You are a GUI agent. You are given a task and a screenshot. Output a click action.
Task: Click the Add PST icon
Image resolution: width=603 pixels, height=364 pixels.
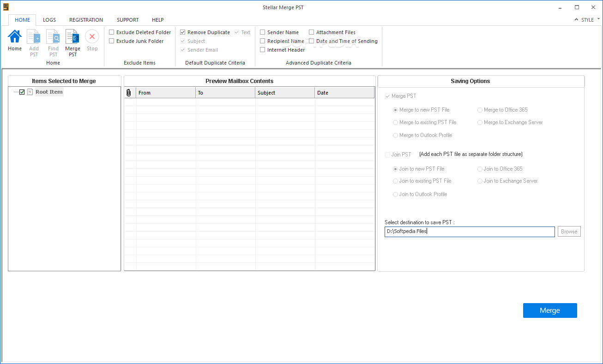coord(34,36)
